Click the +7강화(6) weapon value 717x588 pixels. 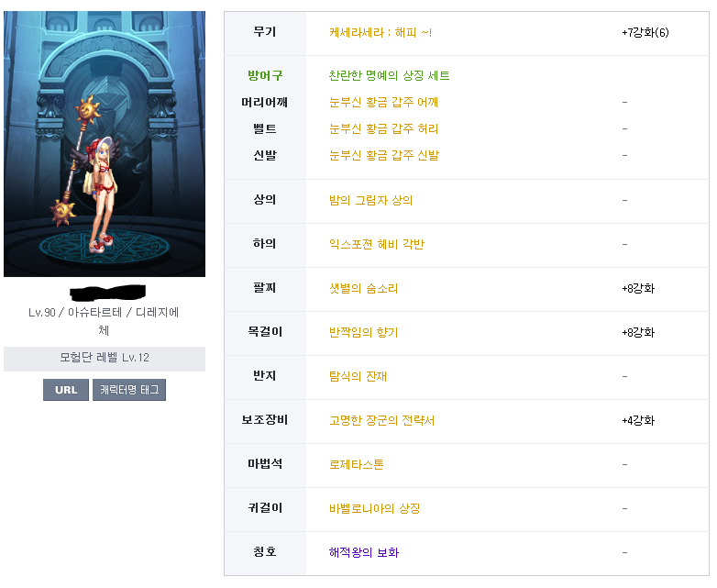tap(645, 32)
